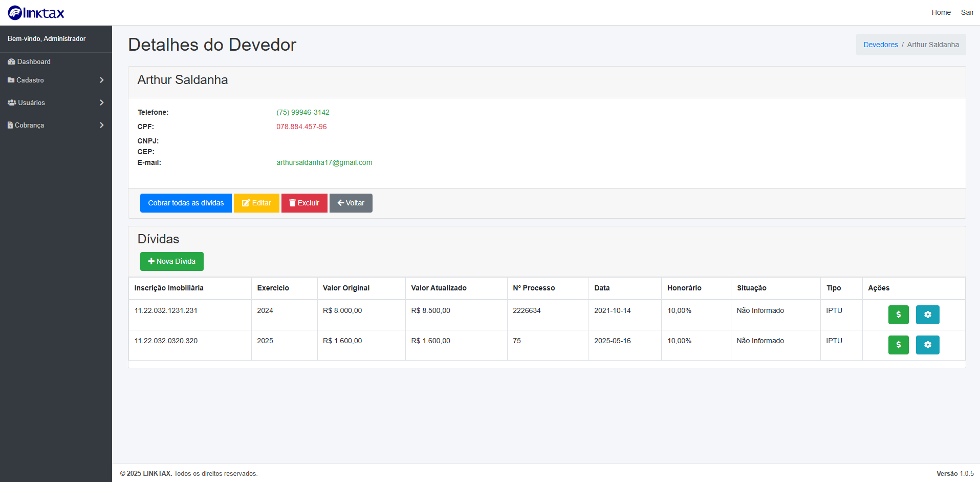The width and height of the screenshot is (980, 482).
Task: Expand the Usuários menu chevron
Action: (101, 102)
